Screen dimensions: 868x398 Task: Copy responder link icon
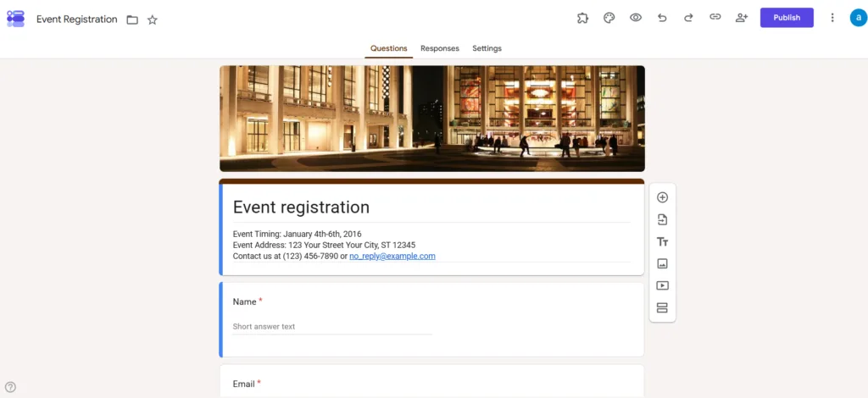(x=715, y=17)
